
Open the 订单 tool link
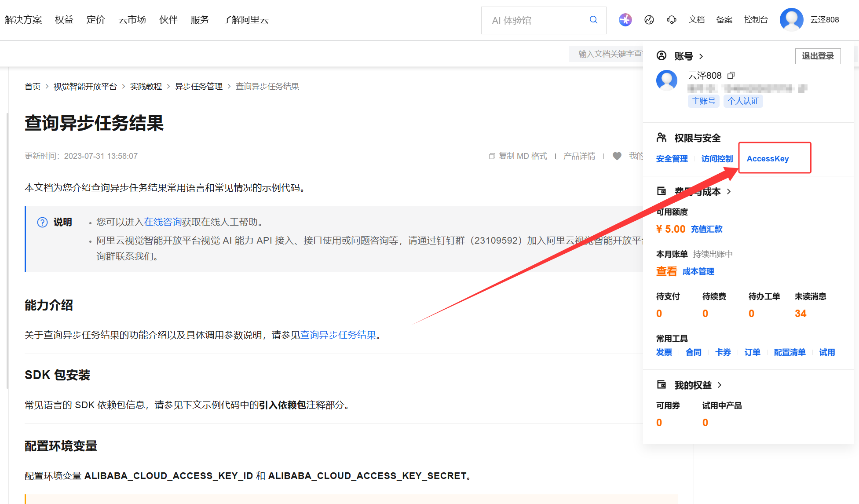coord(753,352)
